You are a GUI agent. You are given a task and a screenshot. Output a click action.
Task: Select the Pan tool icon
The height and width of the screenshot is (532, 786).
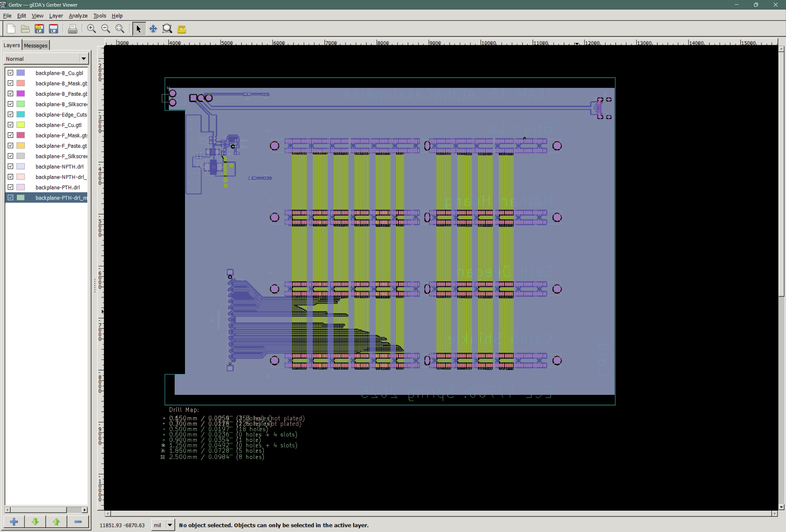(153, 29)
